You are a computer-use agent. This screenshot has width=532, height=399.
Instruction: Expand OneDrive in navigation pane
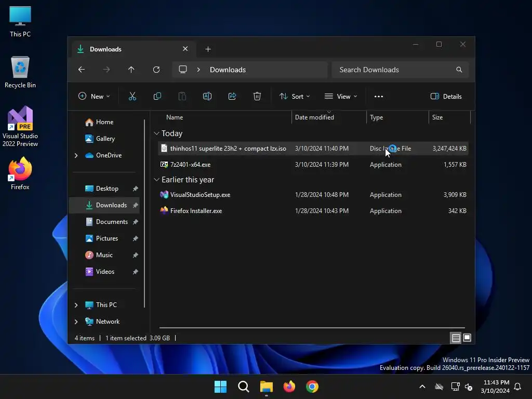click(76, 155)
